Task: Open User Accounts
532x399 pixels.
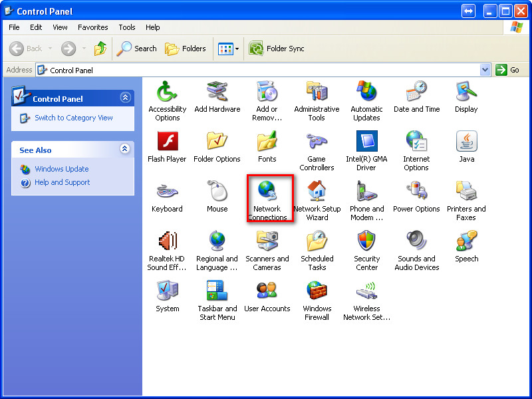Action: 267,296
